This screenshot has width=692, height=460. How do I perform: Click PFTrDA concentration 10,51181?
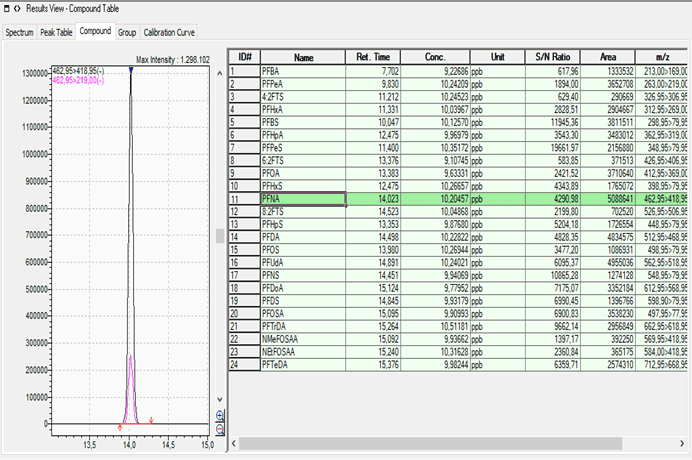point(454,327)
